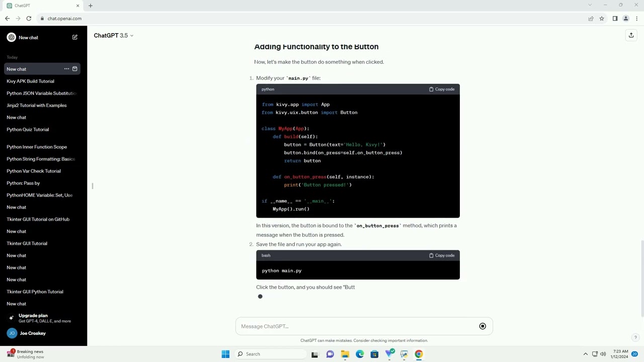The width and height of the screenshot is (644, 362).
Task: Bookmark this page with the star icon
Action: 601,19
